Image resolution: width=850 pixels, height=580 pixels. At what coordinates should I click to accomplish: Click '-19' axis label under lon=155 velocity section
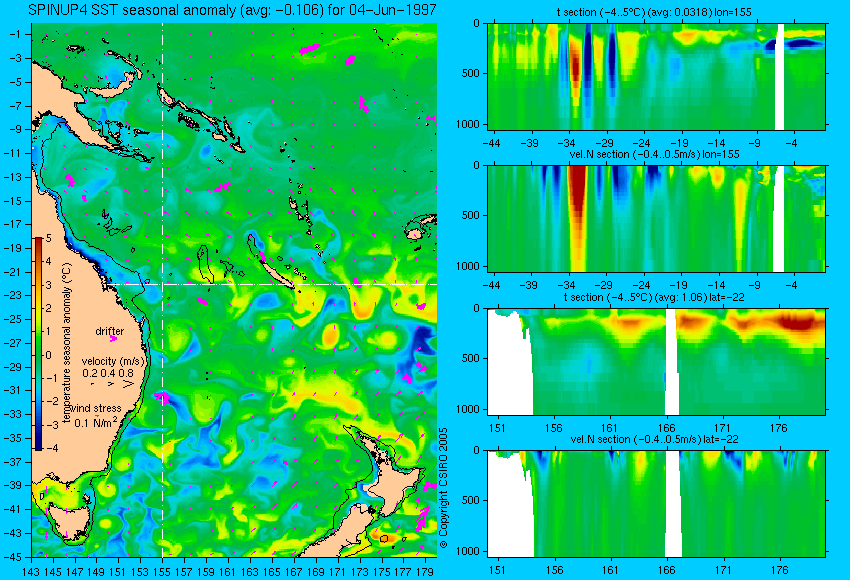[x=679, y=285]
